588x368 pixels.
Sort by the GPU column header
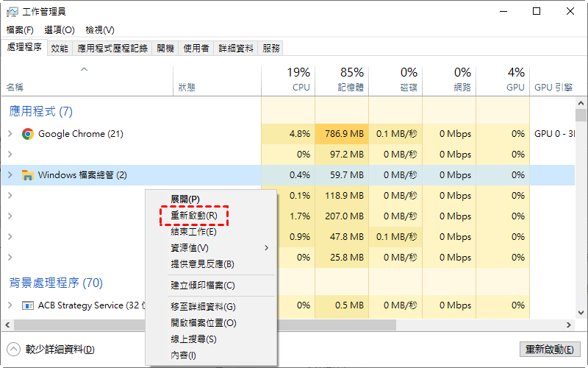[x=503, y=80]
